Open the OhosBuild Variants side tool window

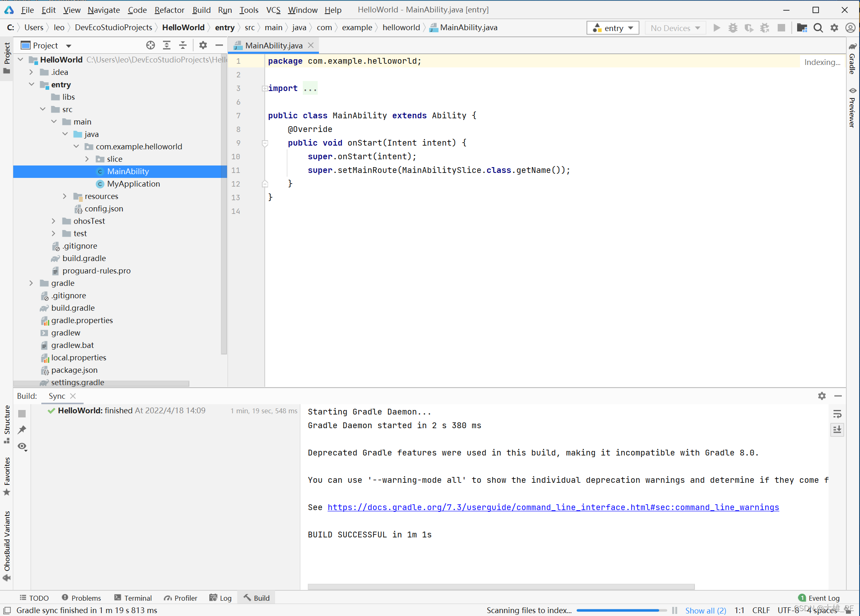(7, 546)
